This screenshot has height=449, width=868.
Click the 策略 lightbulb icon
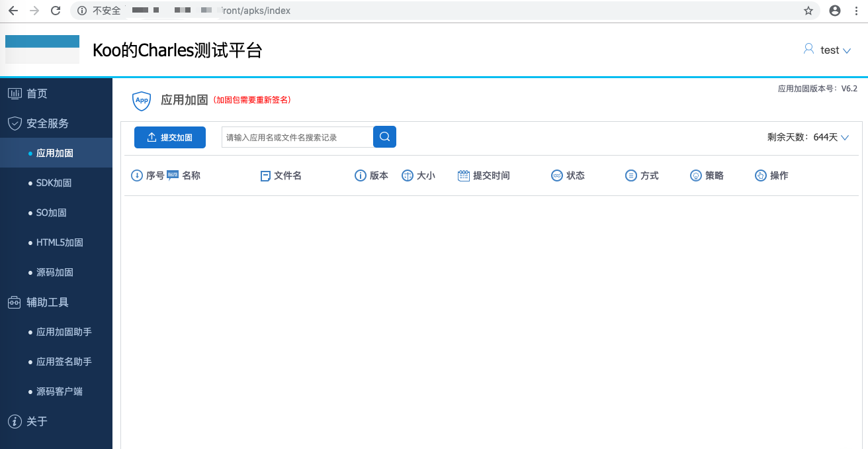(696, 175)
